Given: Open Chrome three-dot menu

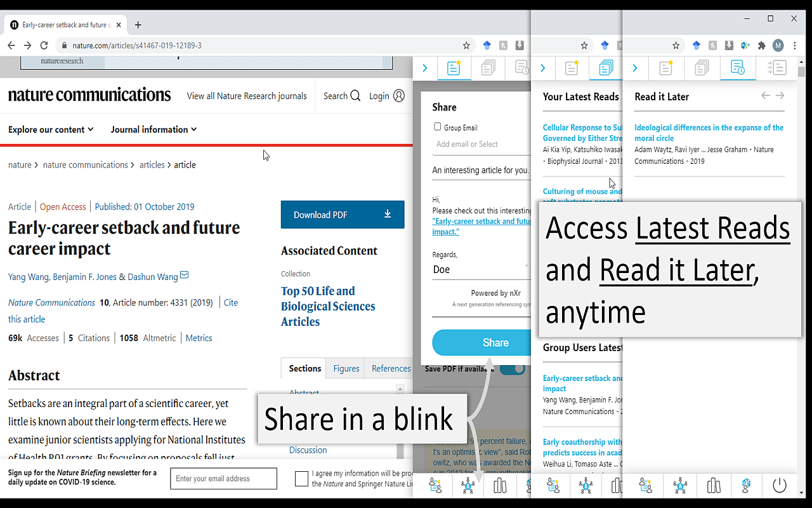Looking at the screenshot, I should point(795,46).
